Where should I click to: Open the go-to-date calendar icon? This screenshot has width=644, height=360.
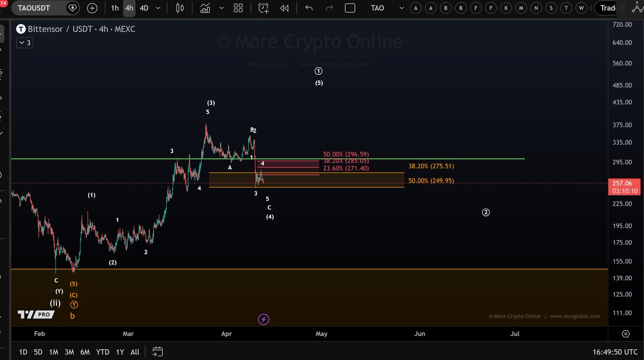pyautogui.click(x=157, y=352)
